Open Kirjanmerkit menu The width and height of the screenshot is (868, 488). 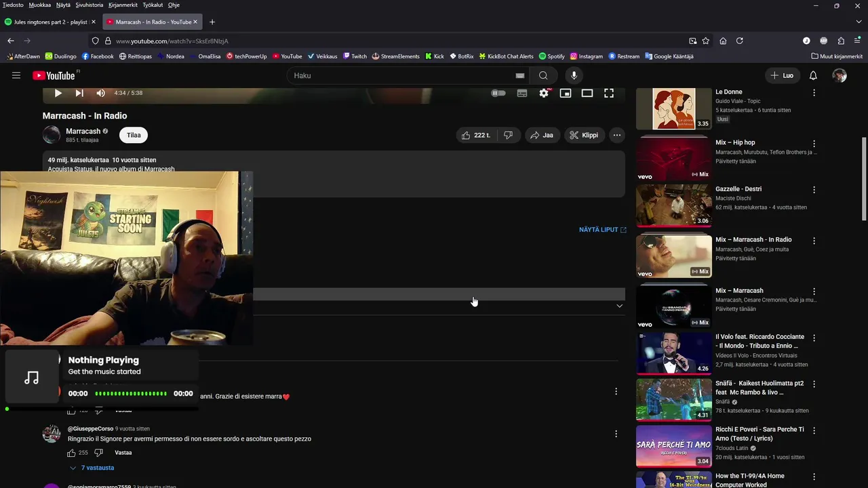click(x=123, y=5)
